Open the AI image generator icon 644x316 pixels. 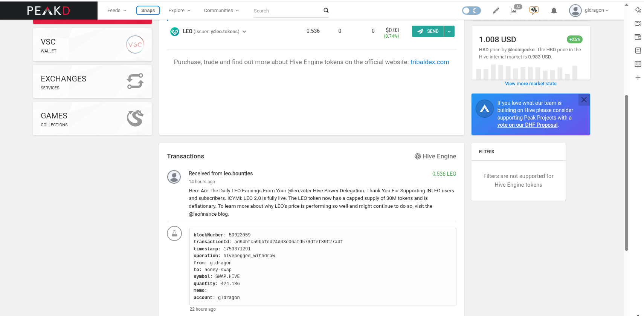(515, 10)
